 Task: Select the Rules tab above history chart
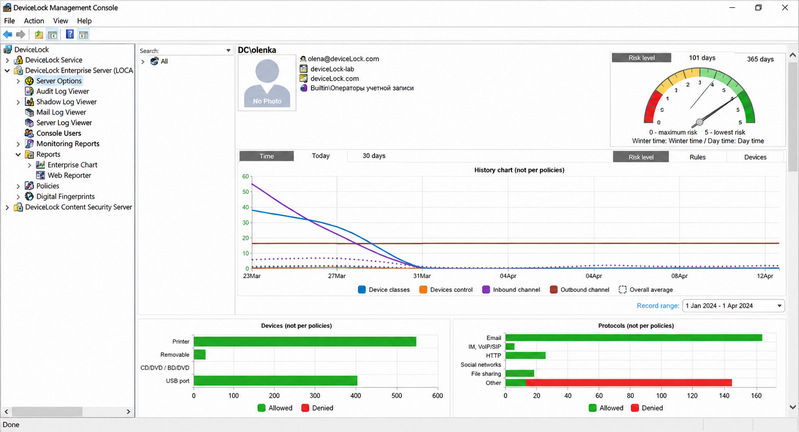click(x=698, y=157)
